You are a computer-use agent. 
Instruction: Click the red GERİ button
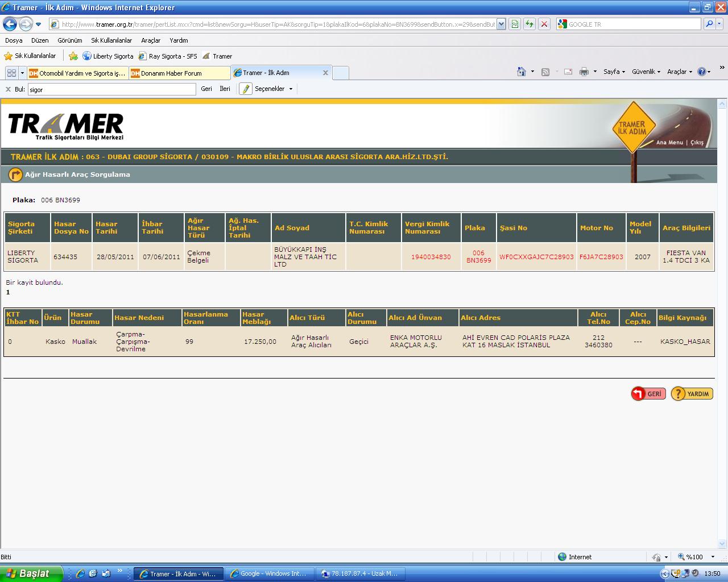tap(648, 393)
